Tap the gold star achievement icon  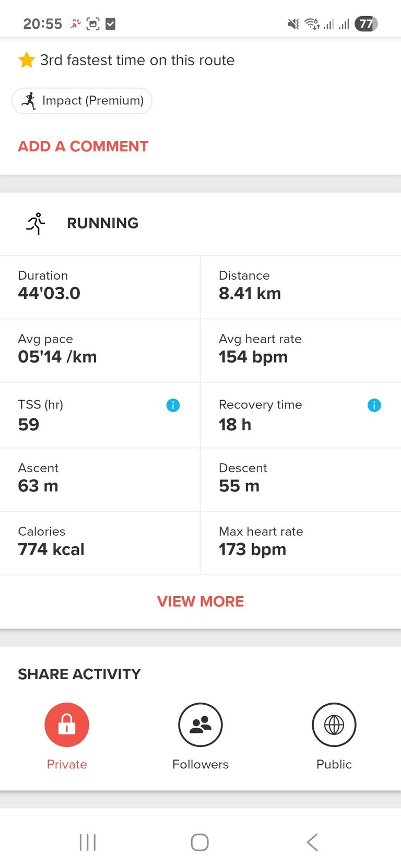[x=27, y=60]
